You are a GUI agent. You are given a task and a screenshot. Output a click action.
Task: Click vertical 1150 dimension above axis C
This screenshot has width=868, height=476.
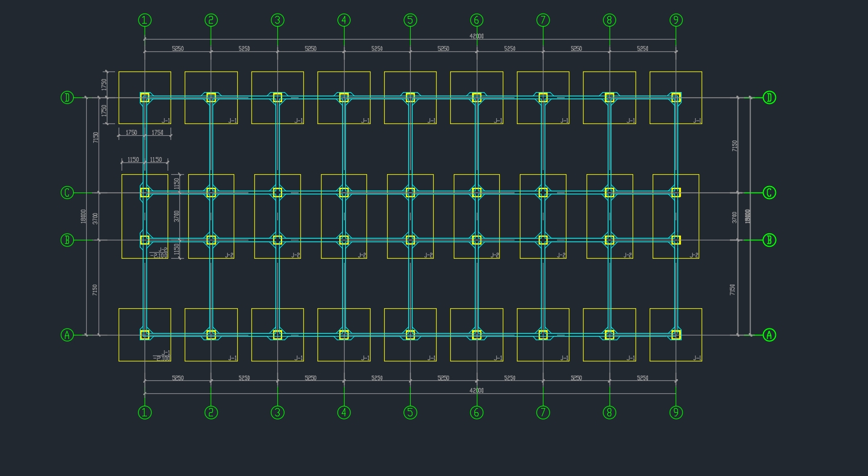[x=176, y=184]
